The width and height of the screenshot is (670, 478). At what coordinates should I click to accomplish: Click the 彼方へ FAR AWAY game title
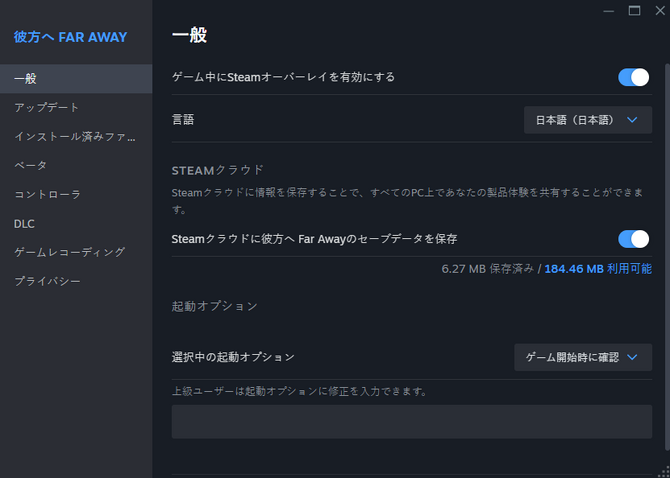(x=70, y=37)
